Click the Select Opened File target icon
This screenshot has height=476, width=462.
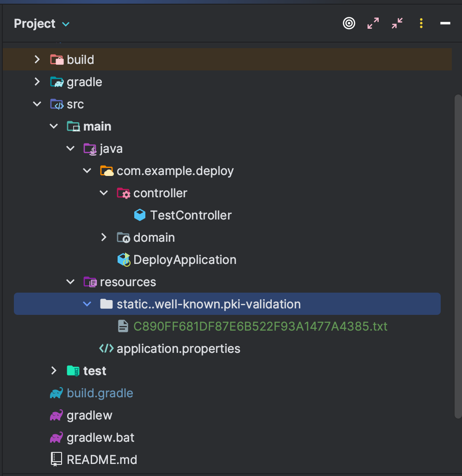point(349,23)
